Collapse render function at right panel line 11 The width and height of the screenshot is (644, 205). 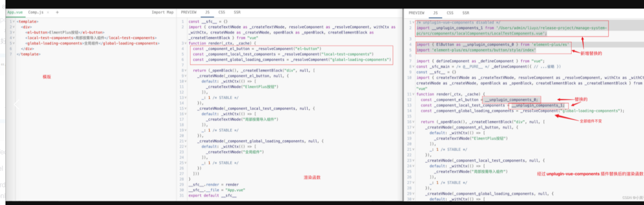coord(413,94)
